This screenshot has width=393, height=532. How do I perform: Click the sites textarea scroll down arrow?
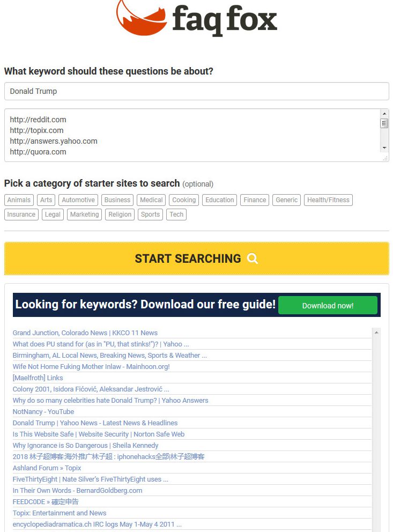point(384,147)
